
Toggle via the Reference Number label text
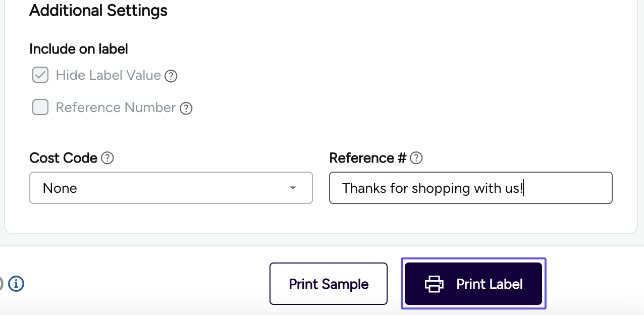coord(116,108)
